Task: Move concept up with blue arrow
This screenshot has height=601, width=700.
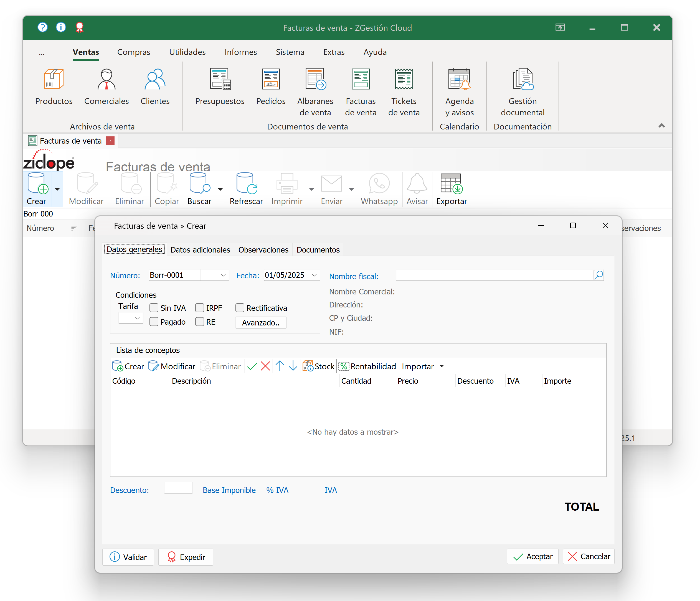Action: (280, 366)
